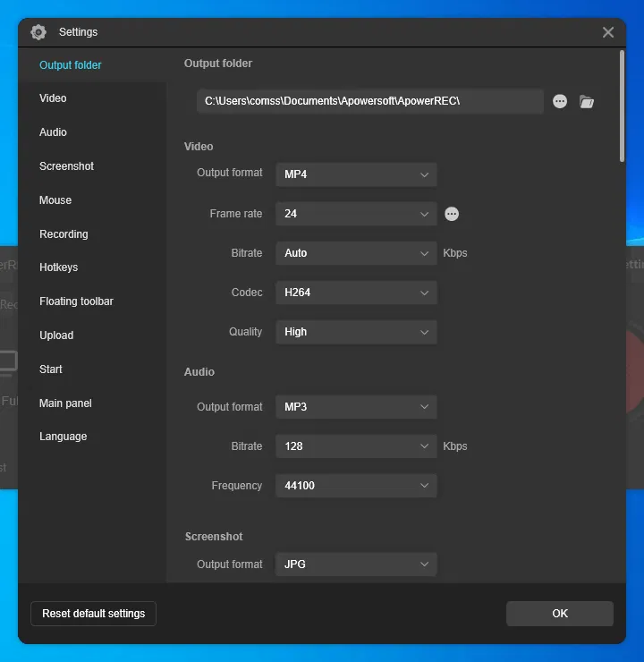Open Video Bitrate Auto dropdown
The image size is (644, 662).
point(356,253)
